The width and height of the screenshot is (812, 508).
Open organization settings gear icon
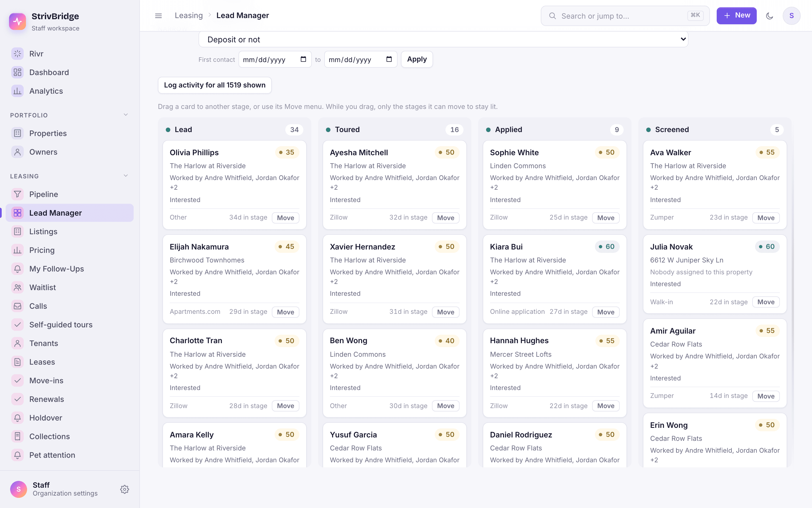point(125,489)
